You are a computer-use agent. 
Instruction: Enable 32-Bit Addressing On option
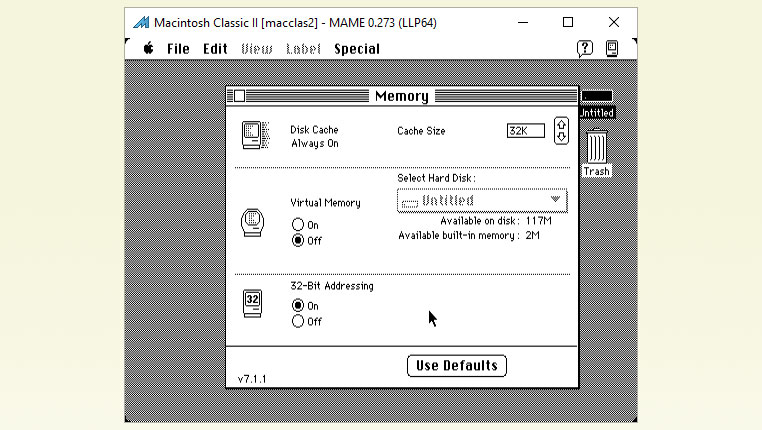(298, 306)
